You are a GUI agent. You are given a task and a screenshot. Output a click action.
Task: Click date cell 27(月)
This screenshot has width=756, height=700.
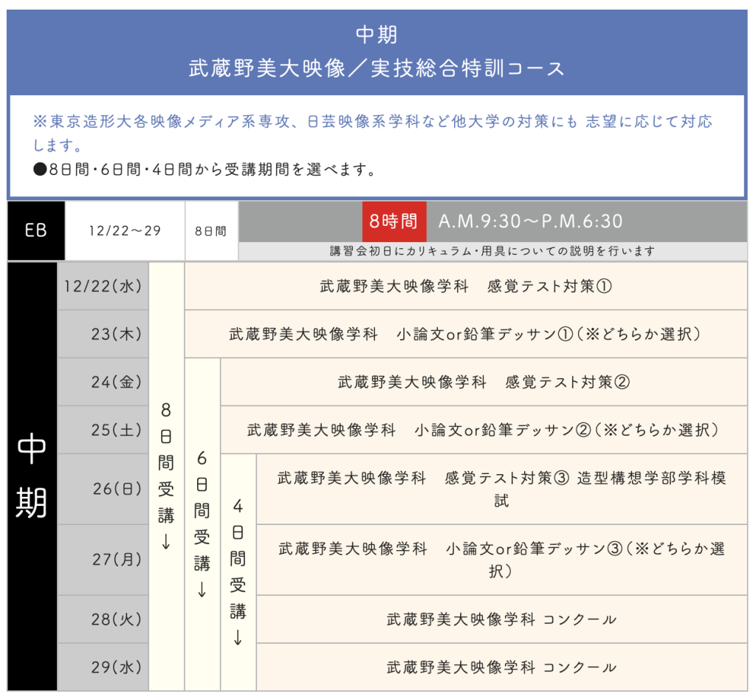[x=103, y=560]
